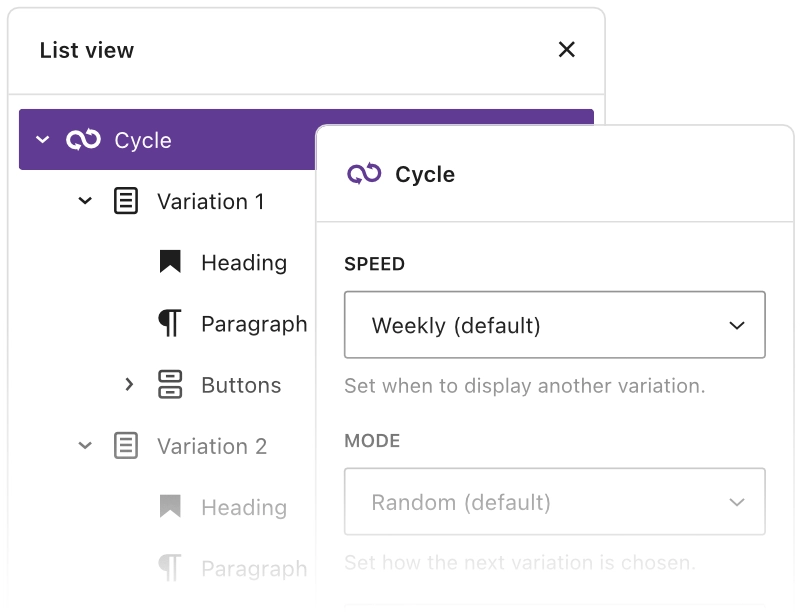Click the Heading bookmark icon under Variation 2
This screenshot has width=800, height=612.
[170, 507]
